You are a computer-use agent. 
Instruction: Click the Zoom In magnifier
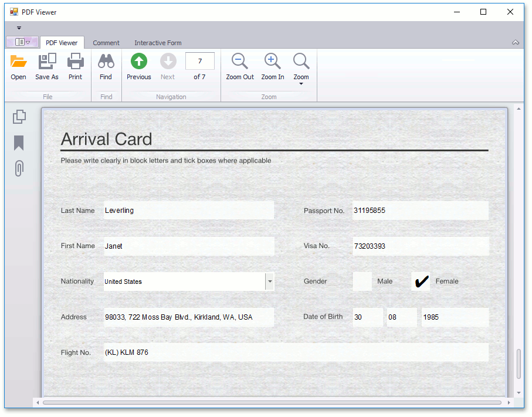click(x=272, y=62)
